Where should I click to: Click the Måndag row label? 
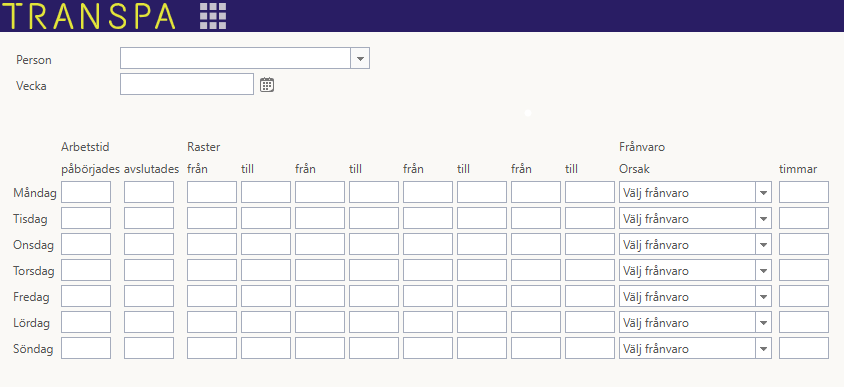click(35, 193)
